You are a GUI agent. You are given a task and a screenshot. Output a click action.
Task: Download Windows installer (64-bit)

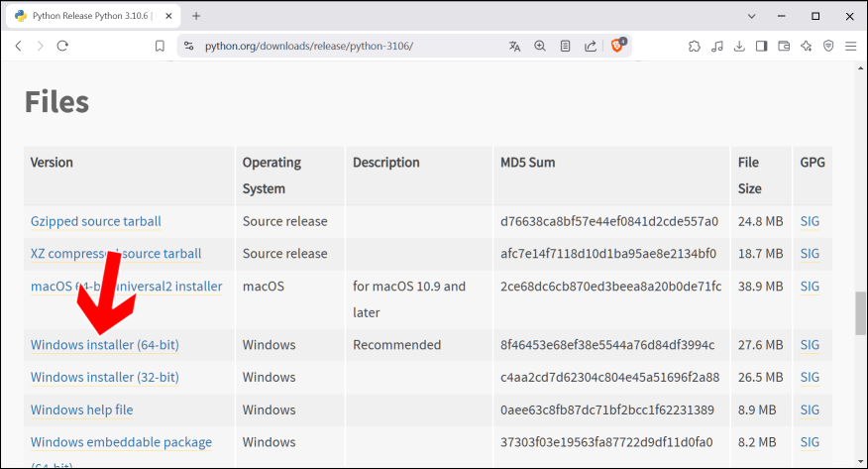104,345
